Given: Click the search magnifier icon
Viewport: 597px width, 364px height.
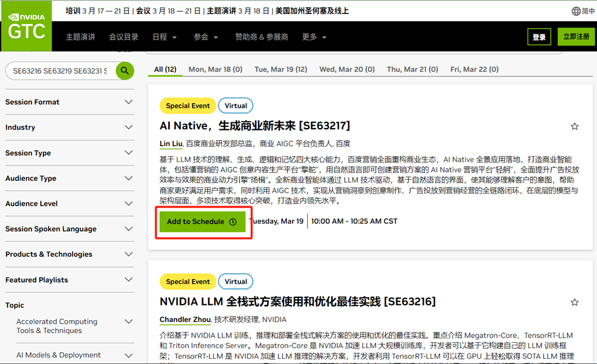Looking at the screenshot, I should pyautogui.click(x=124, y=70).
